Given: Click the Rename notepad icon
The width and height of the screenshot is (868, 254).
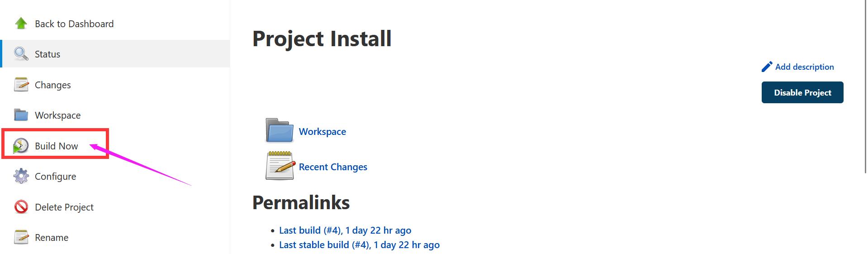Looking at the screenshot, I should point(21,237).
